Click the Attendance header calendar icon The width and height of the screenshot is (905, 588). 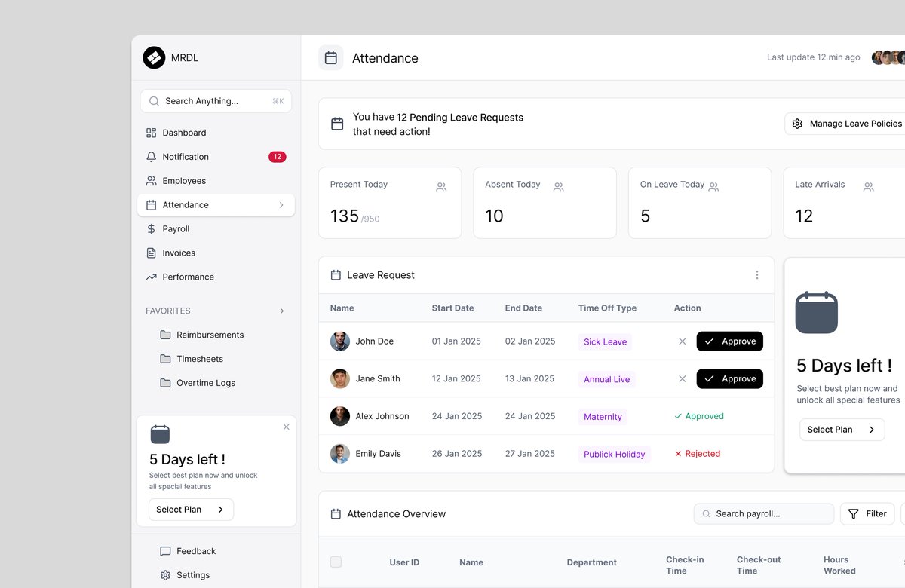point(330,57)
